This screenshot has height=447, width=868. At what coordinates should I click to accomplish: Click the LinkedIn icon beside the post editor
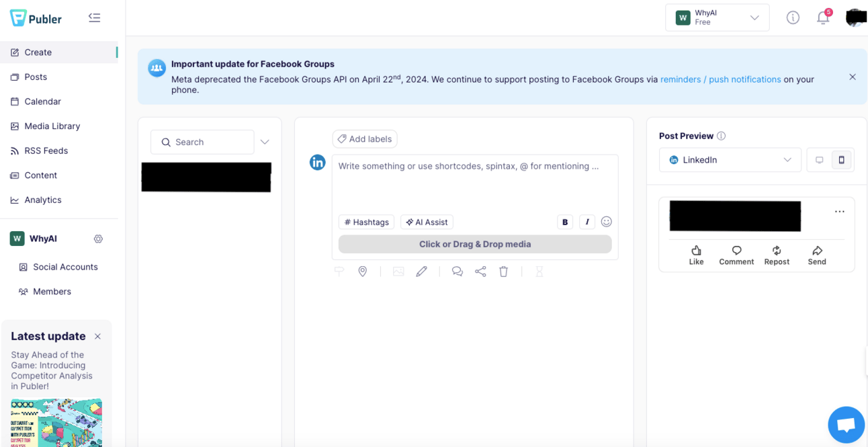[317, 162]
